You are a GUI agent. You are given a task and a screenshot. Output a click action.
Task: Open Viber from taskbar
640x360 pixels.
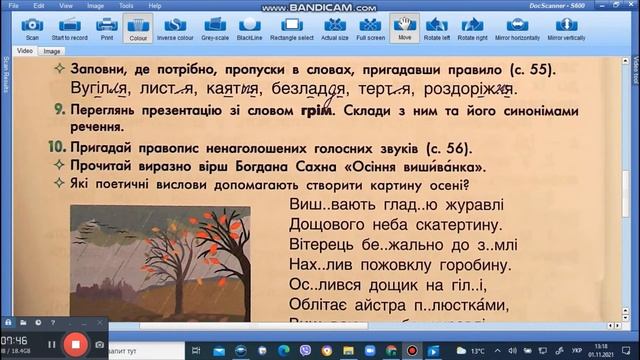coord(305,351)
